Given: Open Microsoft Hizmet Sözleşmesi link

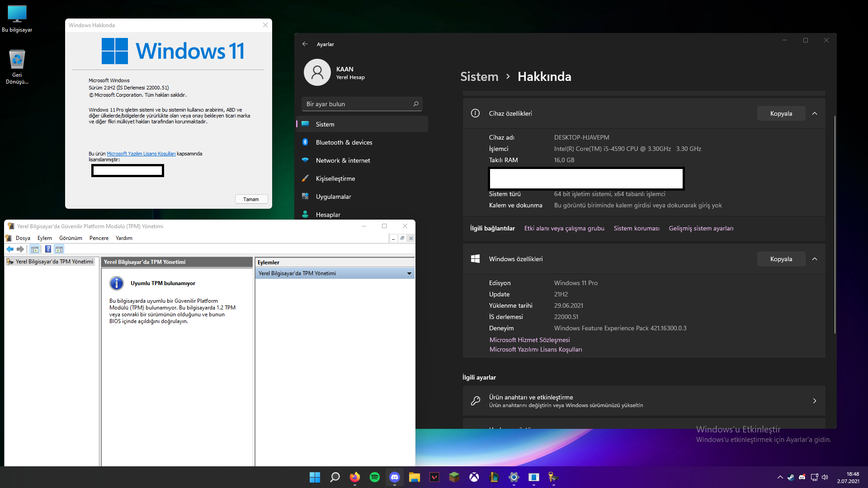Looking at the screenshot, I should click(529, 340).
